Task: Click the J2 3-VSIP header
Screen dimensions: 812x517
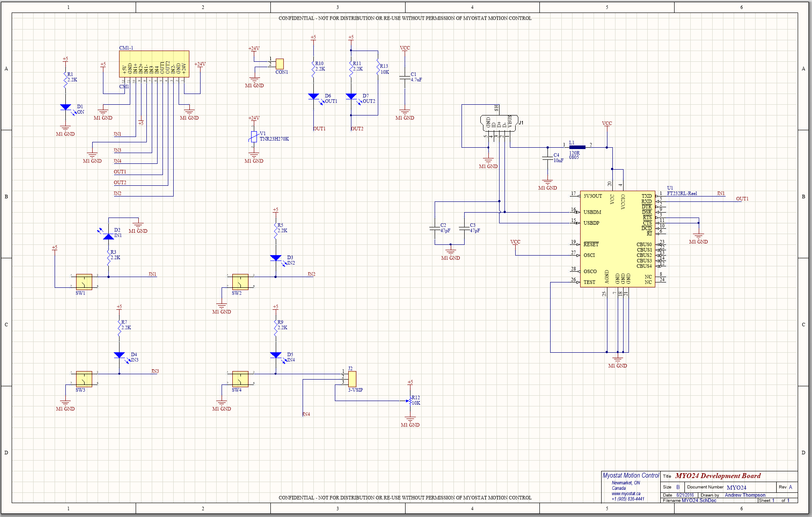Action: pyautogui.click(x=352, y=379)
